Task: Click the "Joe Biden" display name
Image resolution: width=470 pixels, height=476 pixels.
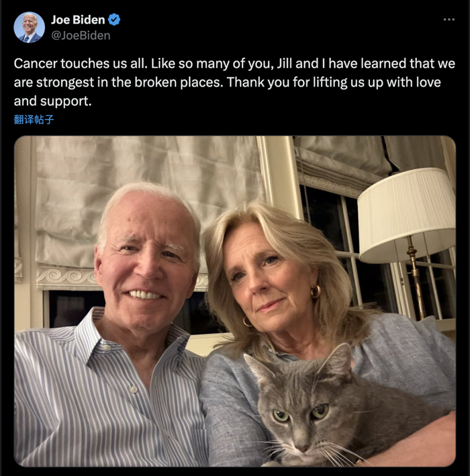Action: coord(78,20)
